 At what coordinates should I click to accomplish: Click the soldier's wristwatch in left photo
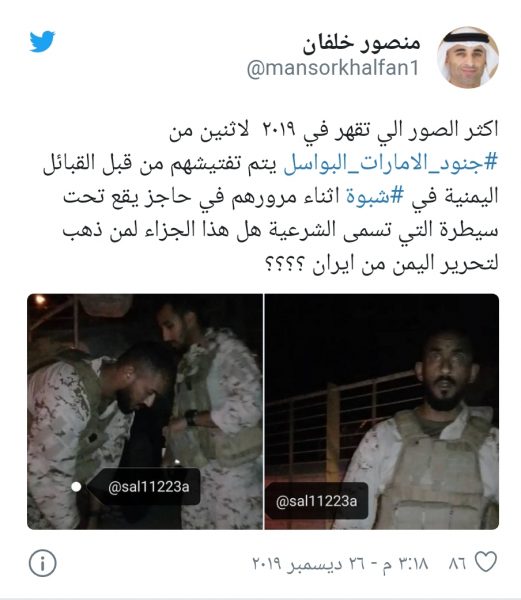point(191,417)
